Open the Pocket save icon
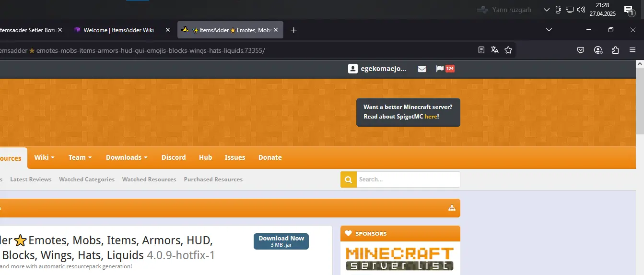Image resolution: width=644 pixels, height=275 pixels. coord(580,50)
